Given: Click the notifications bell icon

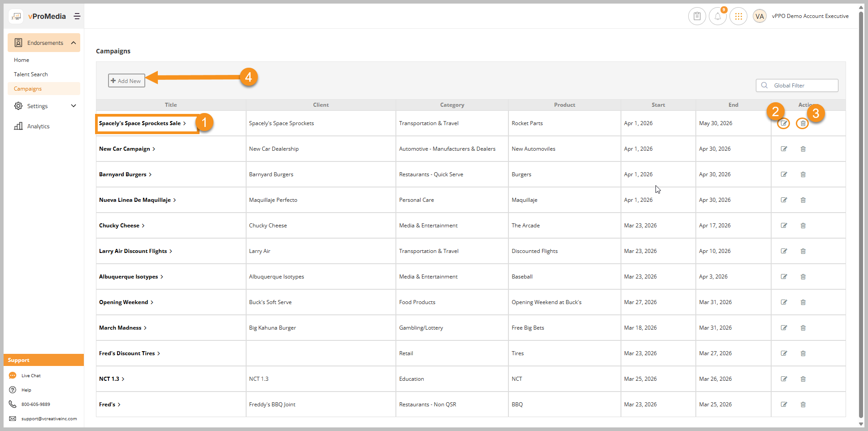Looking at the screenshot, I should (x=717, y=17).
